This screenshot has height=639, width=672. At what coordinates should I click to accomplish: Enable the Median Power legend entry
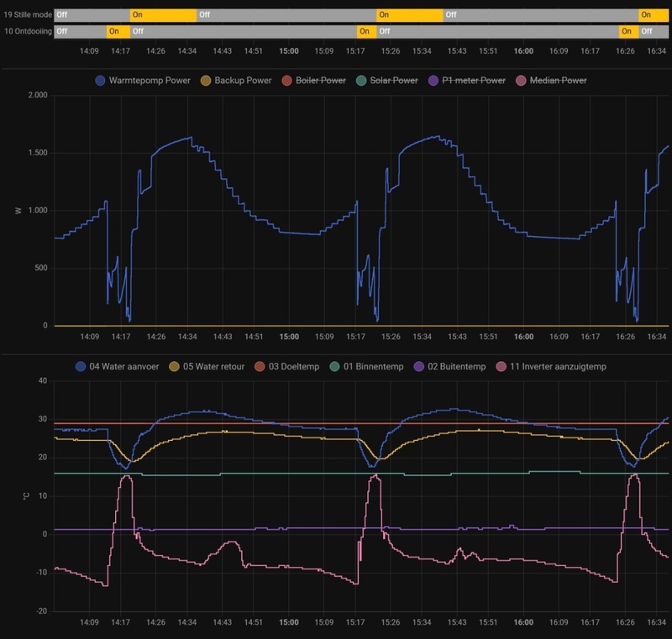[551, 81]
